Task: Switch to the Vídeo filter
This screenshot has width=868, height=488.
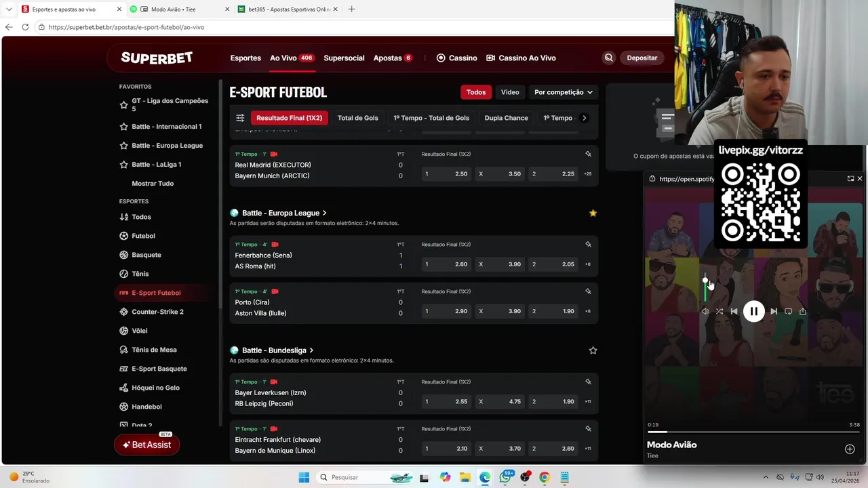Action: (510, 92)
